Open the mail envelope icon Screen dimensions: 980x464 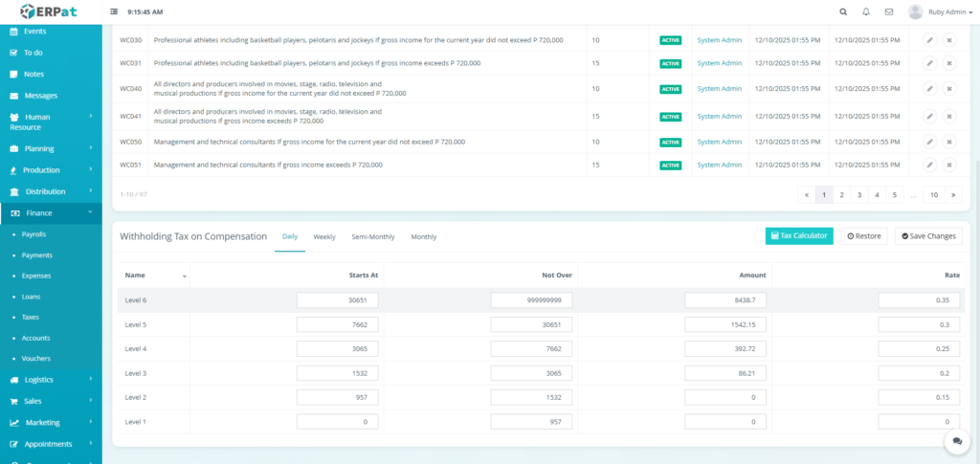tap(889, 11)
